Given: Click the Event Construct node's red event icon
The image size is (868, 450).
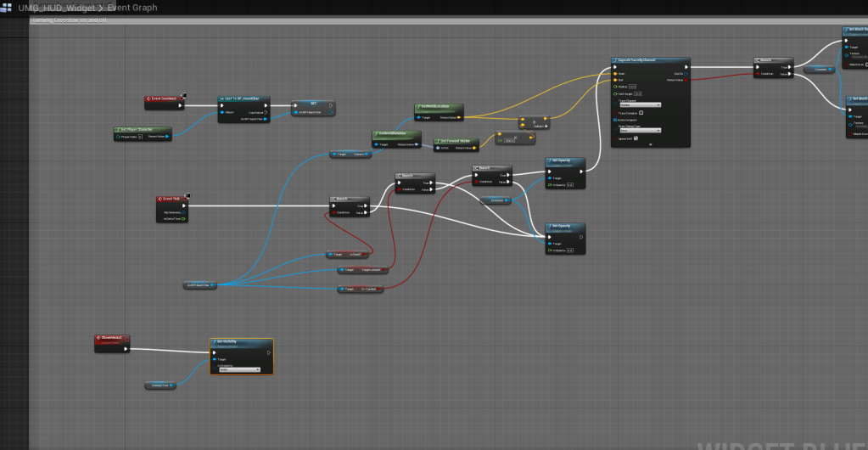Looking at the screenshot, I should (149, 99).
